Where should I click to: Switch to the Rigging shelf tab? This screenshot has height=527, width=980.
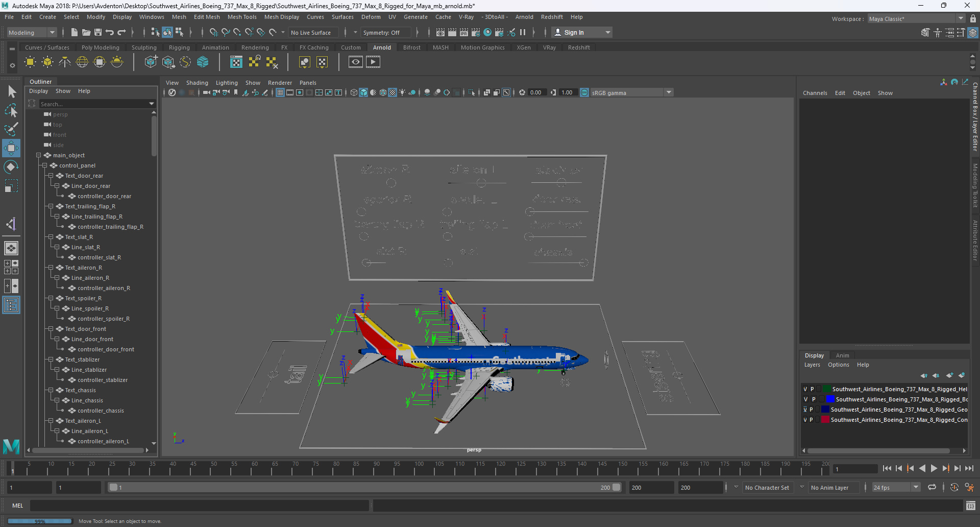coord(179,47)
